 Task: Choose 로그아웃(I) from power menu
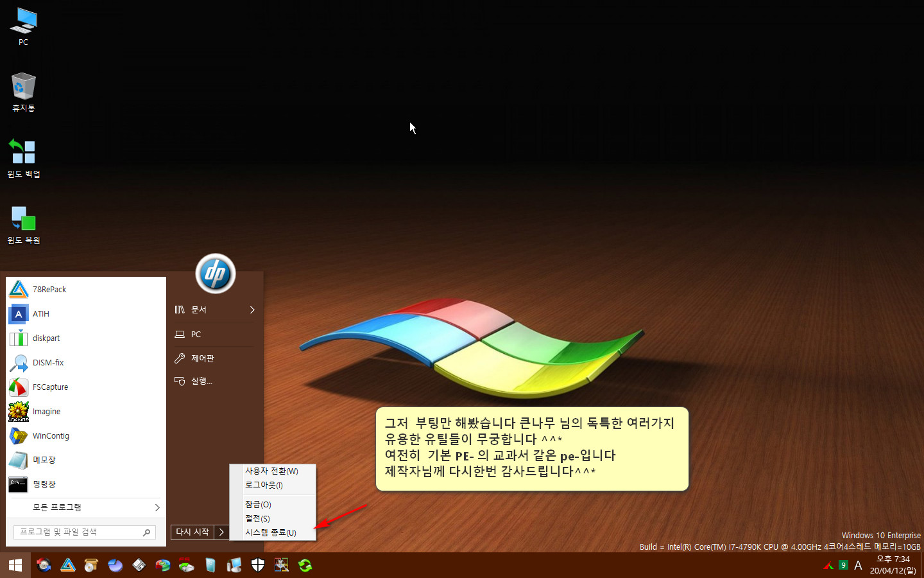click(272, 486)
